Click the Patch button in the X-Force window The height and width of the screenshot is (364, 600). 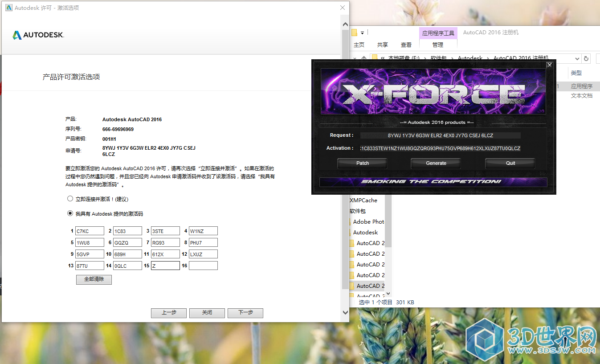[x=363, y=163]
